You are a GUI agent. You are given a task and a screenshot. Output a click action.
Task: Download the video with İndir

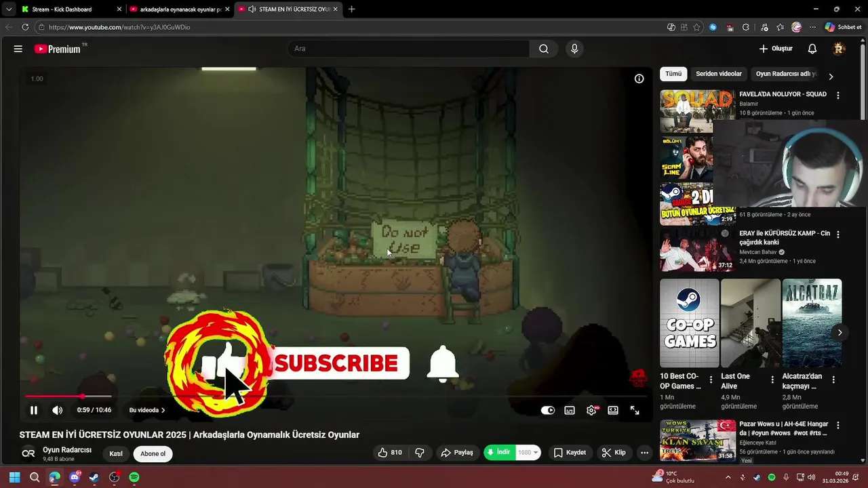499,453
